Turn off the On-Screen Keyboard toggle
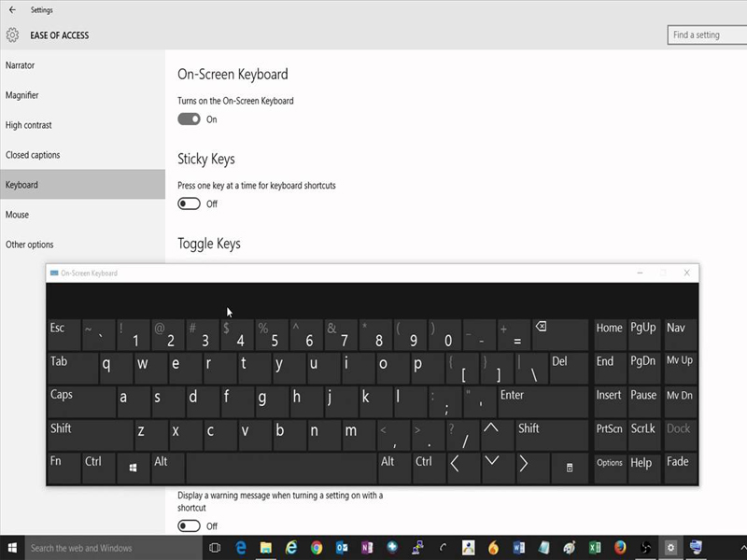747x560 pixels. [189, 119]
